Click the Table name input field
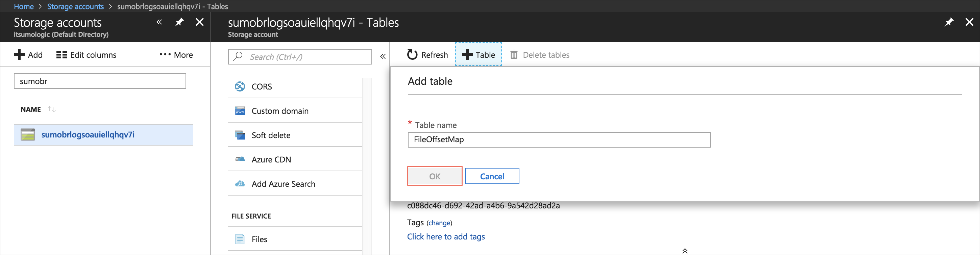This screenshot has height=255, width=980. [x=559, y=140]
